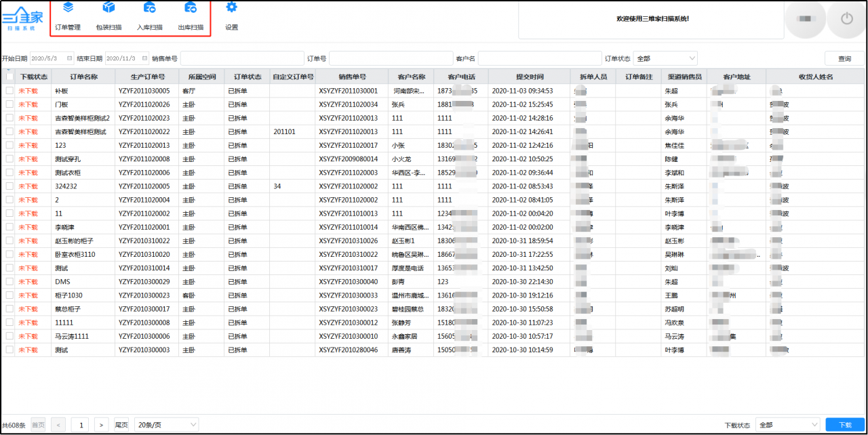Click the 拆单人员 column header
The height and width of the screenshot is (435, 868).
tap(593, 77)
